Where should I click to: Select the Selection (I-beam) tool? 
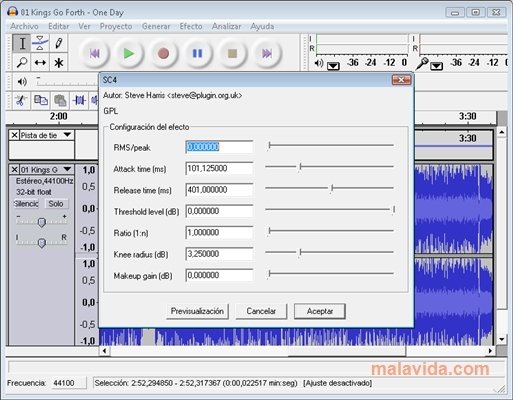[22, 43]
